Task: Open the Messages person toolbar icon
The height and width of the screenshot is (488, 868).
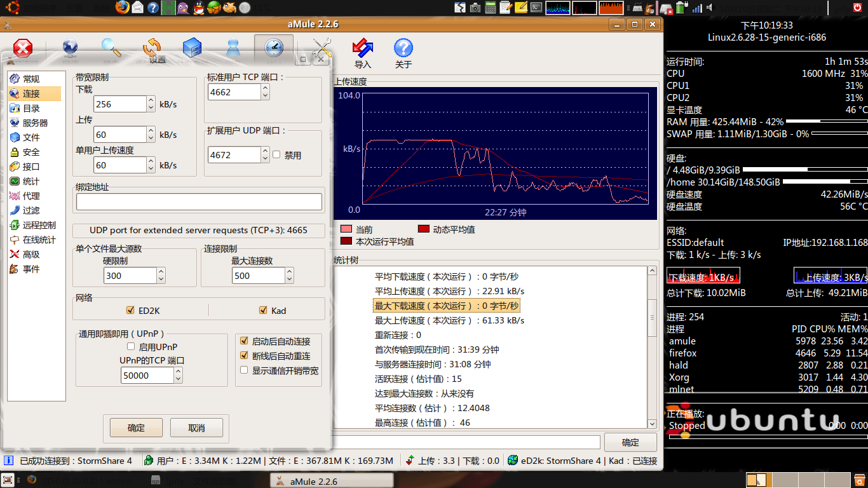Action: coord(233,48)
